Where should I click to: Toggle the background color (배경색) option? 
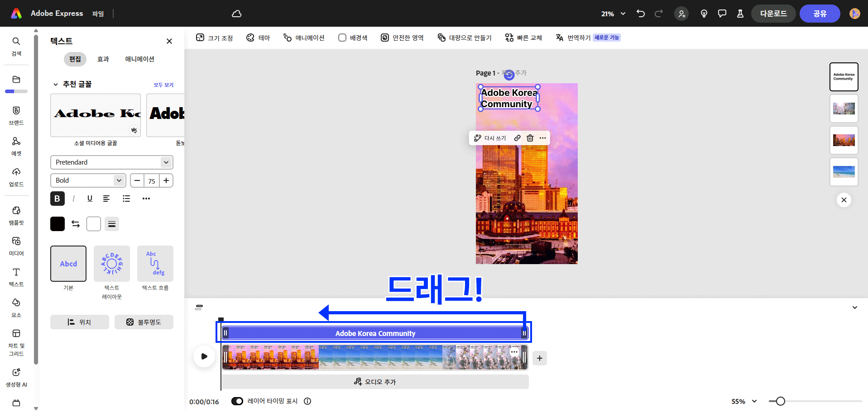tap(353, 38)
